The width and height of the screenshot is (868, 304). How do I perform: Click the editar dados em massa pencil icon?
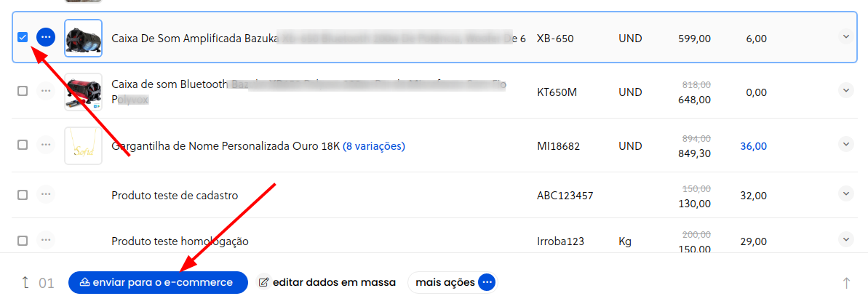tap(263, 282)
